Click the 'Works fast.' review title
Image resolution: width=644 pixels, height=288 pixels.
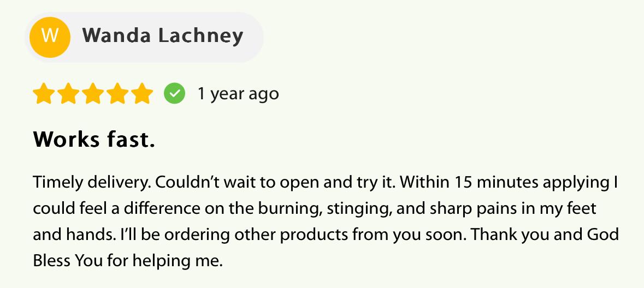point(94,140)
